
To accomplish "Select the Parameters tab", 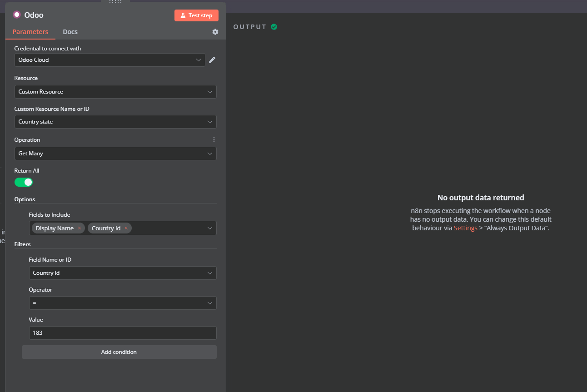I will pos(30,32).
